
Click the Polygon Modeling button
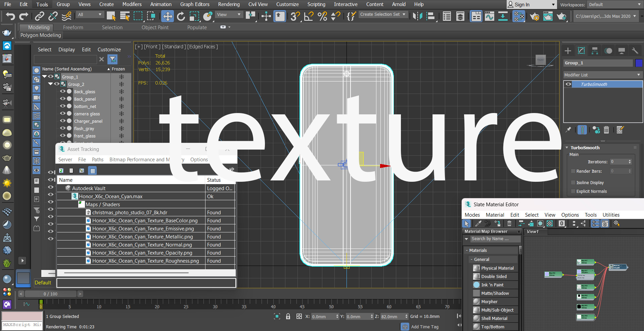pyautogui.click(x=41, y=35)
